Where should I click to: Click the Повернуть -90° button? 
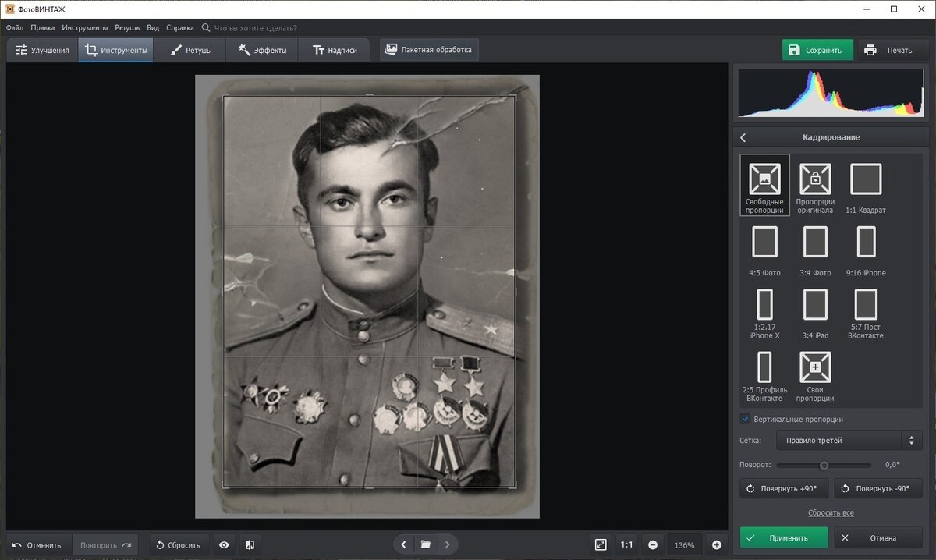pos(878,488)
